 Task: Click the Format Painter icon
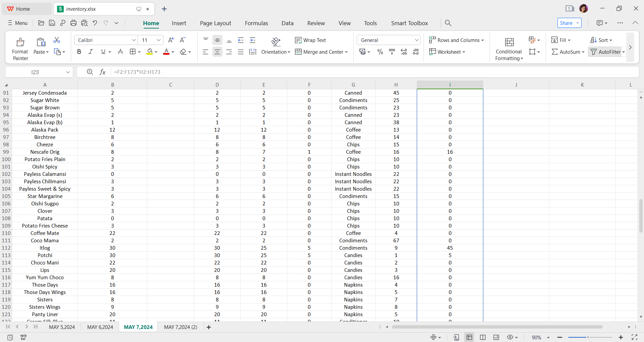(20, 42)
